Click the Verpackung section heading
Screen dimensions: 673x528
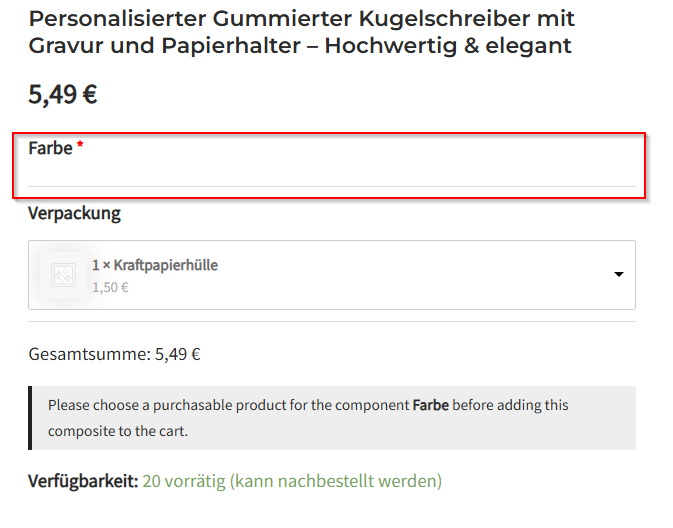click(75, 213)
